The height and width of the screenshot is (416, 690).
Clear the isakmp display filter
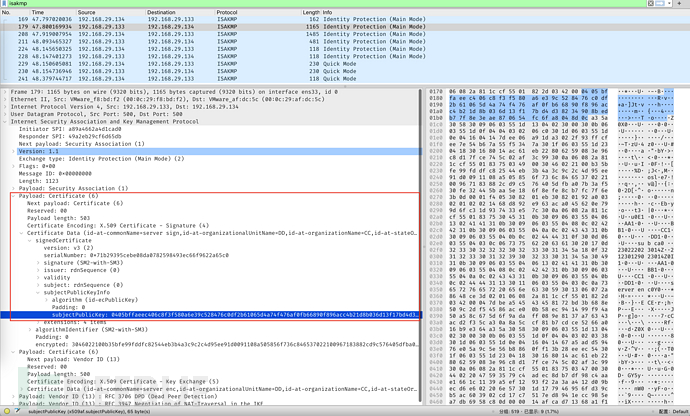tap(650, 3)
